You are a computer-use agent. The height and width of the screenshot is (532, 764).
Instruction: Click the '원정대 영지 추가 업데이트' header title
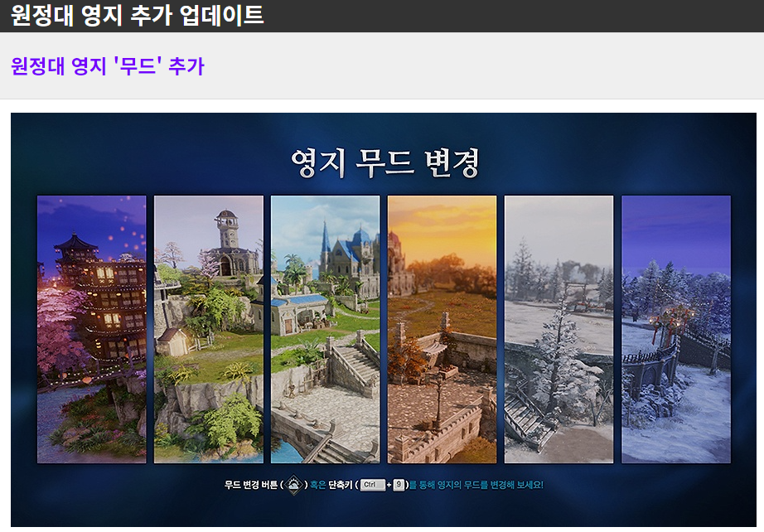(137, 15)
